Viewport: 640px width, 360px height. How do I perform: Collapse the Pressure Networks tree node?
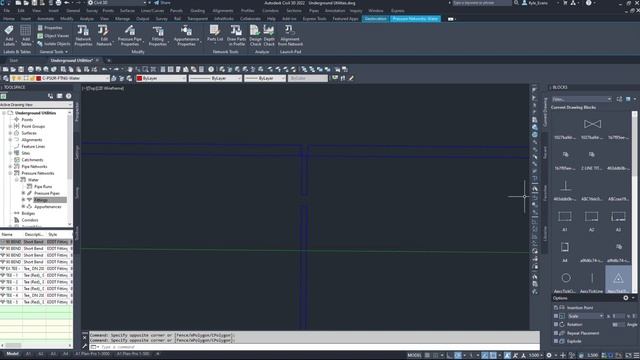10,173
